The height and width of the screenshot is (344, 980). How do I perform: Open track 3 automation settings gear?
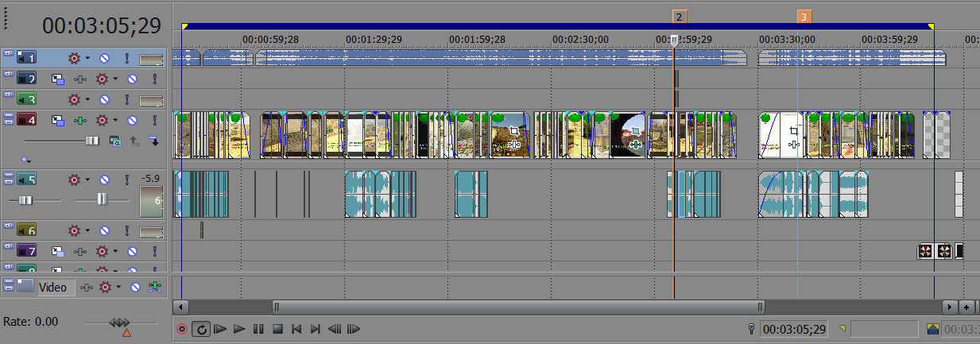pyautogui.click(x=73, y=100)
